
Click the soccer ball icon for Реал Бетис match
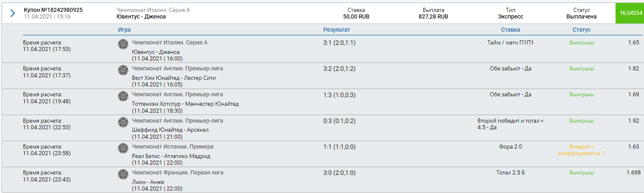click(x=123, y=148)
